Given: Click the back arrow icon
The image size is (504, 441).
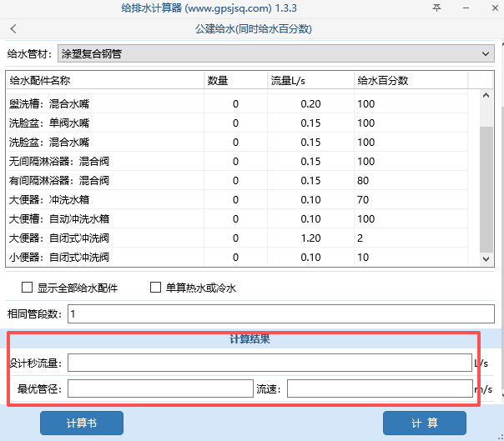Looking at the screenshot, I should (x=13, y=29).
